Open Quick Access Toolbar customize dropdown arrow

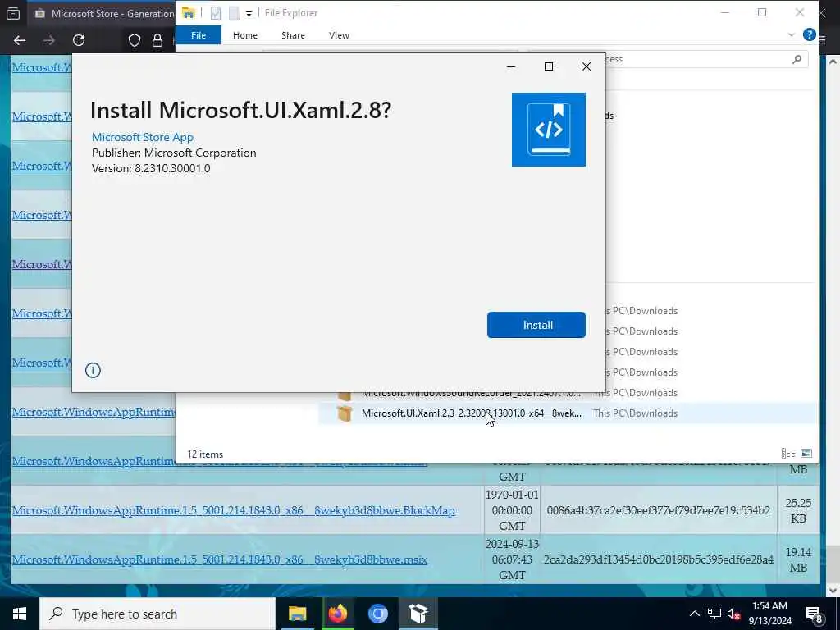point(249,14)
